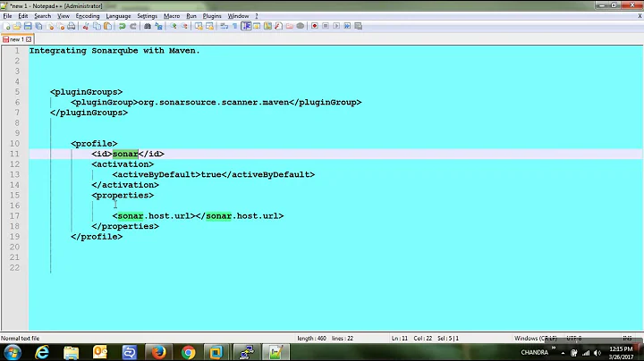Create a new document with New icon
The height and width of the screenshot is (361, 644).
point(6,26)
